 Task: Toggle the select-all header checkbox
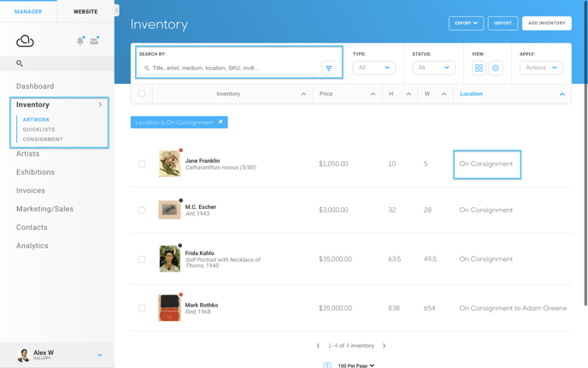[142, 93]
